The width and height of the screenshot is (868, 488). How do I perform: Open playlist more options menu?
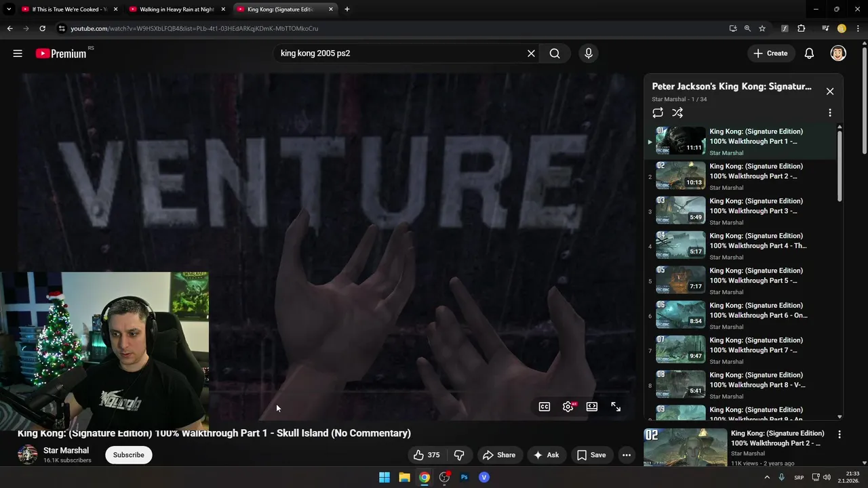[x=829, y=113]
